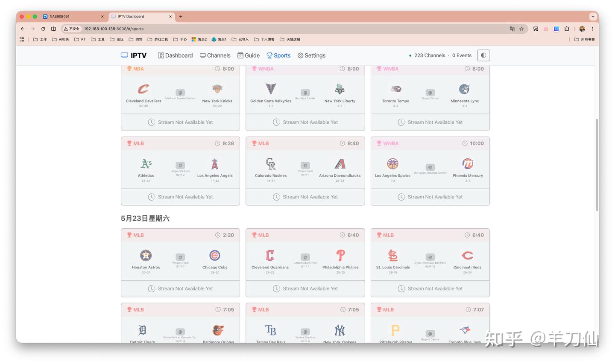Select the Philadelphia Phillies logo

(340, 255)
